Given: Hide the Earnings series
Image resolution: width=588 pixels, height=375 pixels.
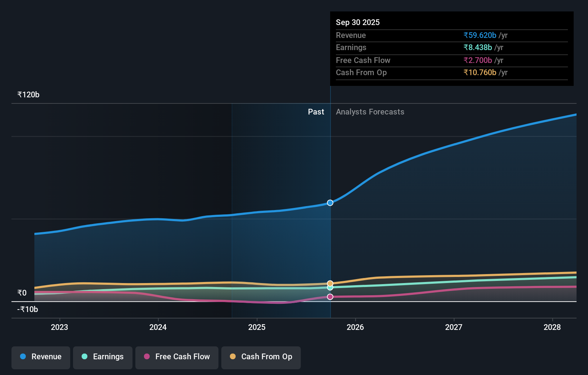Looking at the screenshot, I should [103, 357].
